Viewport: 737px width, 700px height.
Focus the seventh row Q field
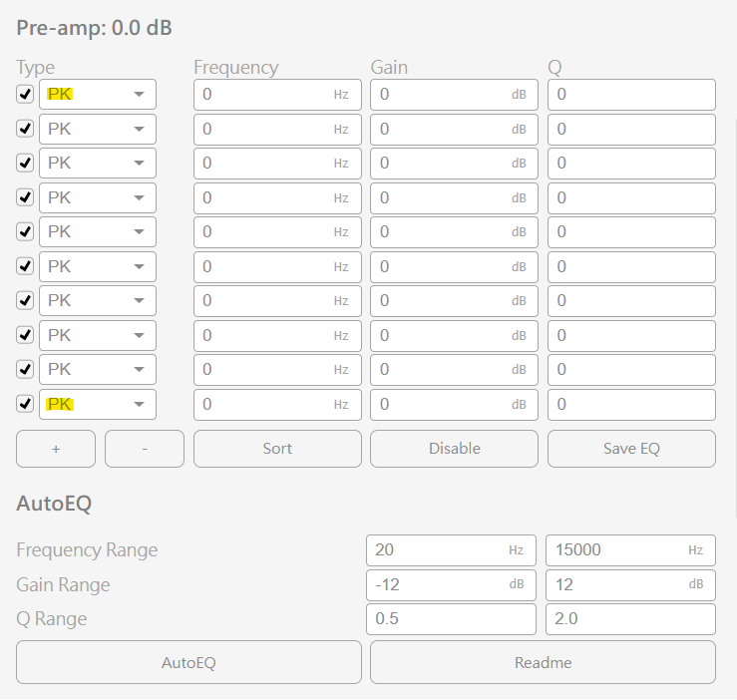pyautogui.click(x=631, y=301)
